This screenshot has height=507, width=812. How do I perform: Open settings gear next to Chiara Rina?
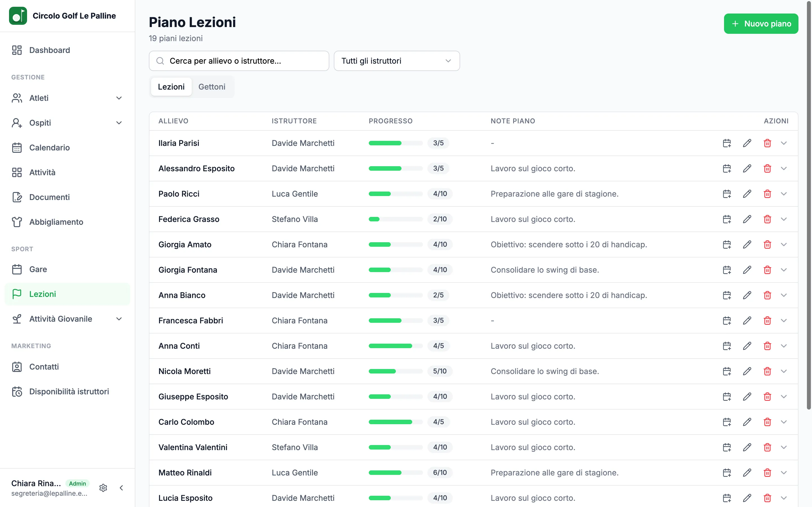pyautogui.click(x=103, y=488)
